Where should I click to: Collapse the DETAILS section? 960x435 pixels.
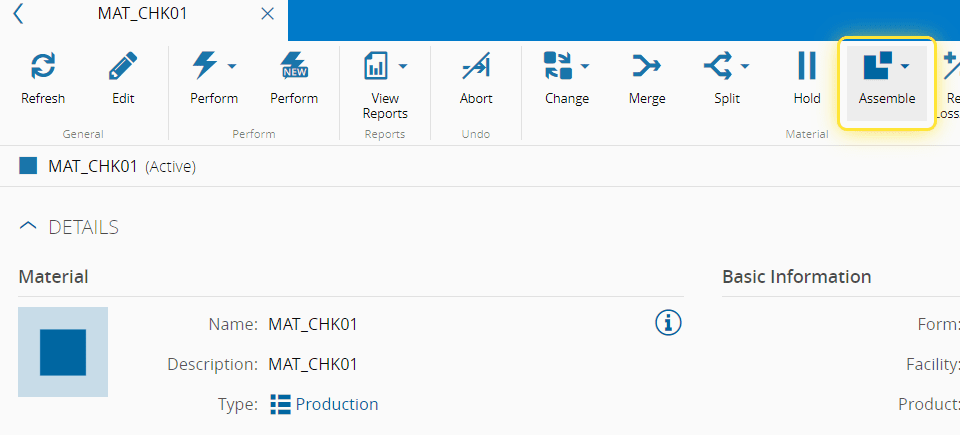pyautogui.click(x=29, y=227)
